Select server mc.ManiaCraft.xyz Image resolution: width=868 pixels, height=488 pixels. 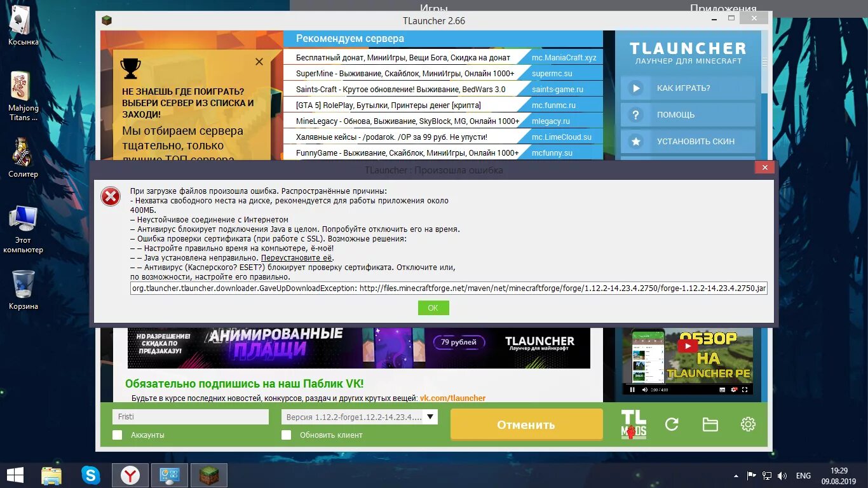point(564,57)
